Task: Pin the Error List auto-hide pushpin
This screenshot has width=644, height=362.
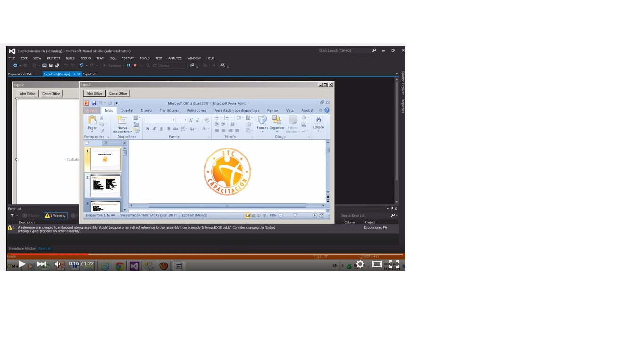Action: [x=391, y=209]
